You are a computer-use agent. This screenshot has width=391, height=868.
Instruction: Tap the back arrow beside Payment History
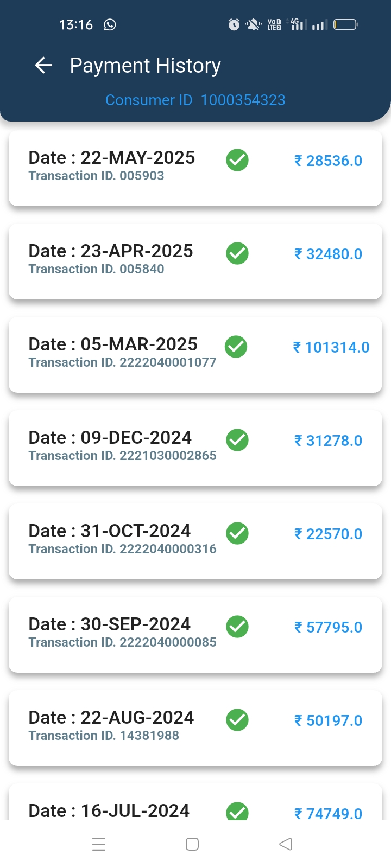pos(43,66)
